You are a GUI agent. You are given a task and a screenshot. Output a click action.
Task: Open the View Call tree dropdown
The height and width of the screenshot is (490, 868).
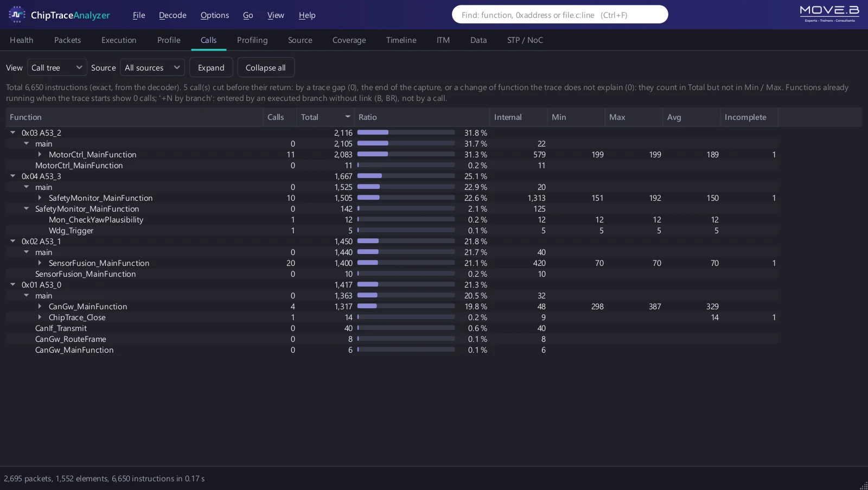(x=57, y=67)
